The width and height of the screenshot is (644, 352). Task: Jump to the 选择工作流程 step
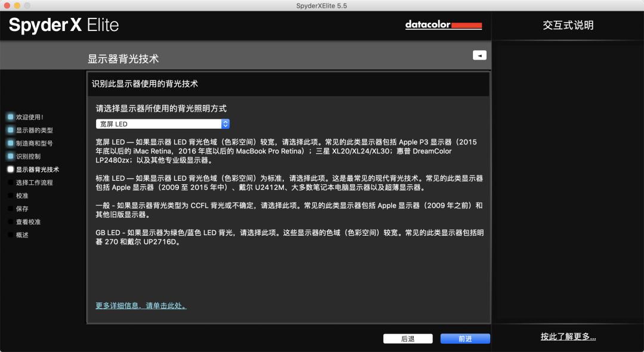[34, 183]
